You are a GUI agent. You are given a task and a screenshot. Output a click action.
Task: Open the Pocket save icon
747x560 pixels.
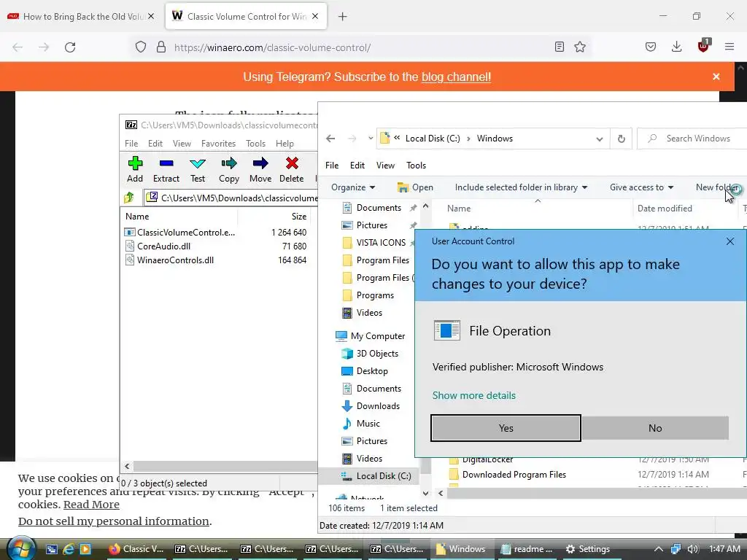click(651, 47)
